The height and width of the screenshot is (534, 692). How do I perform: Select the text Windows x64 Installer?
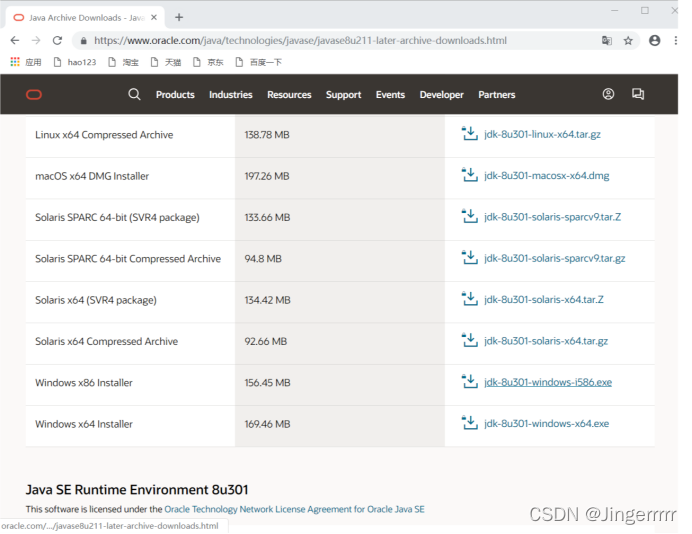pos(84,424)
